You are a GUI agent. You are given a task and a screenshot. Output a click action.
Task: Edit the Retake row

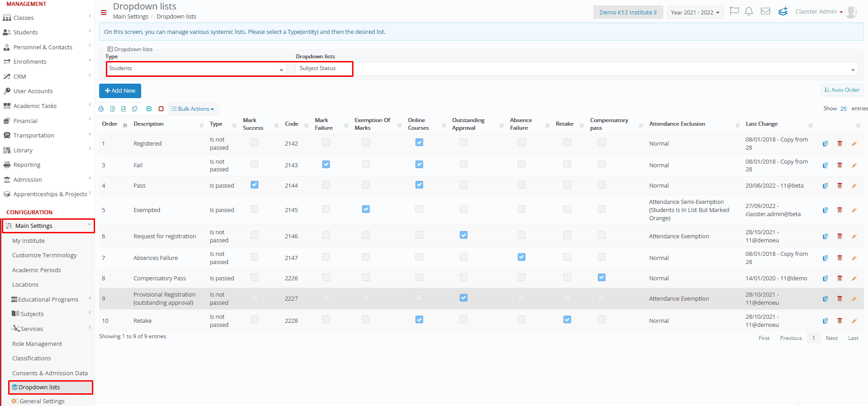(854, 321)
